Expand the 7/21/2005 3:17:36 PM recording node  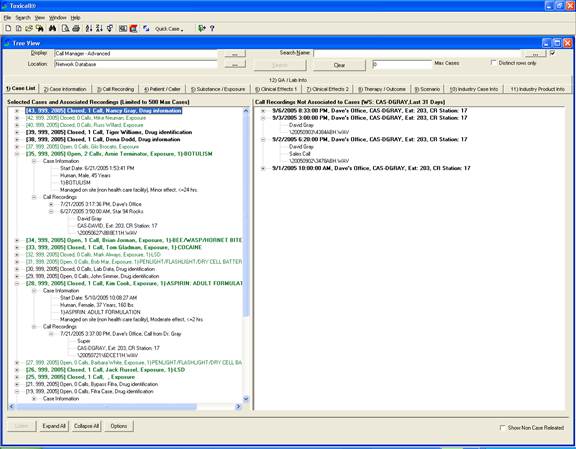[51, 204]
